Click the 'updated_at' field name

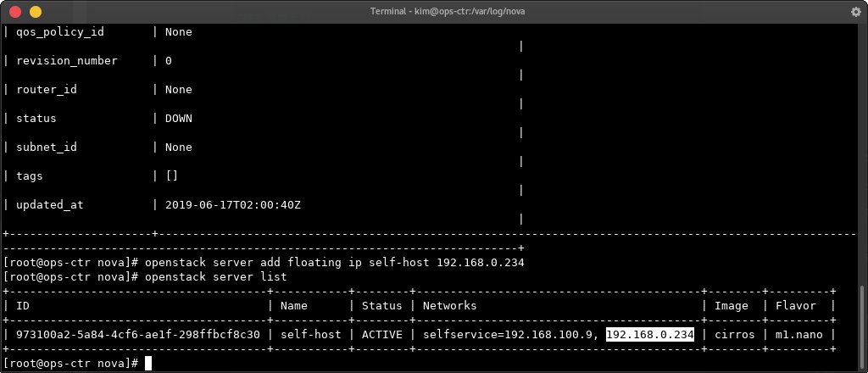point(50,205)
